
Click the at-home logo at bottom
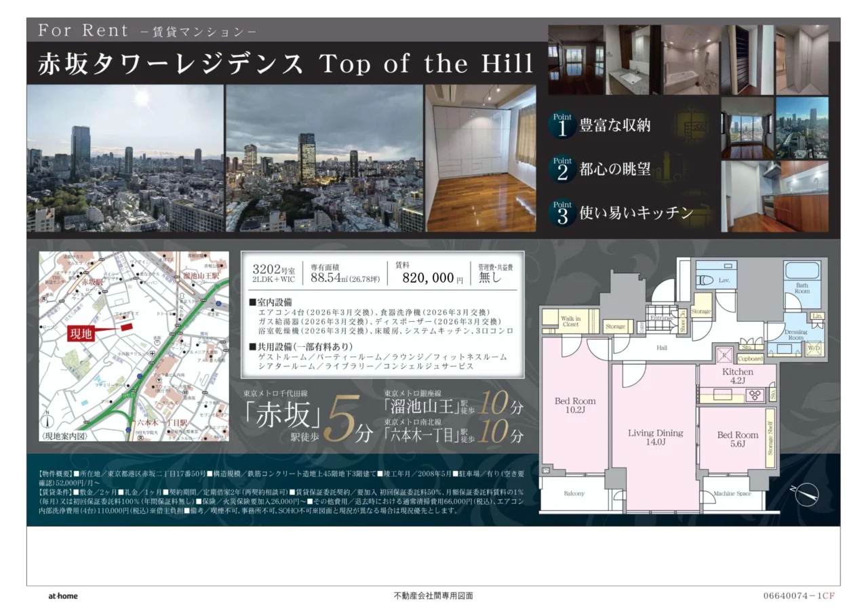[62, 596]
